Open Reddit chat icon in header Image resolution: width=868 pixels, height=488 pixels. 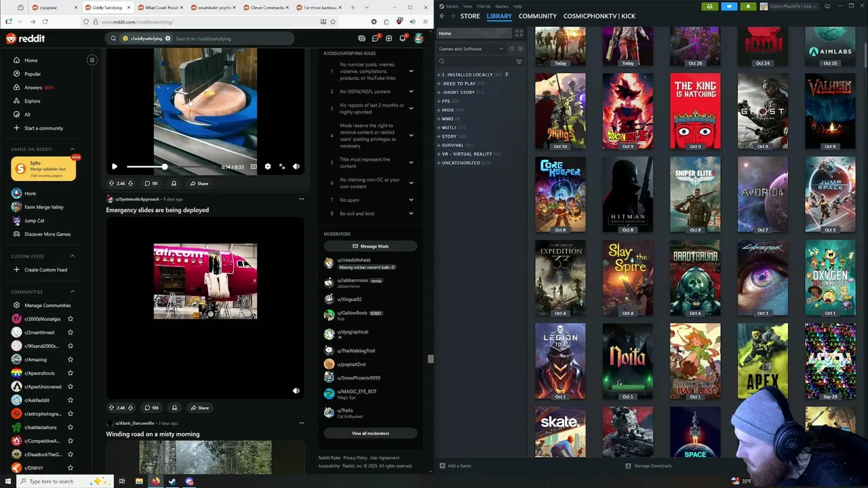pos(375,39)
